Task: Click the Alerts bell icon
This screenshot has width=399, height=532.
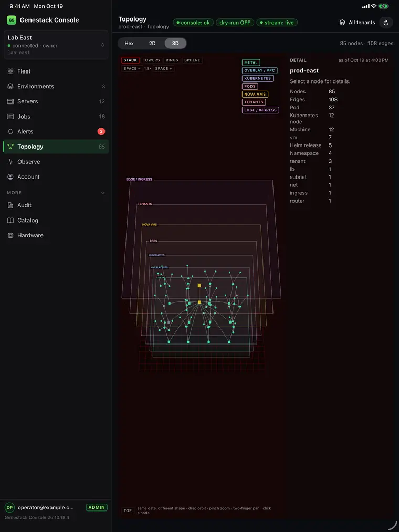Action: coord(10,132)
